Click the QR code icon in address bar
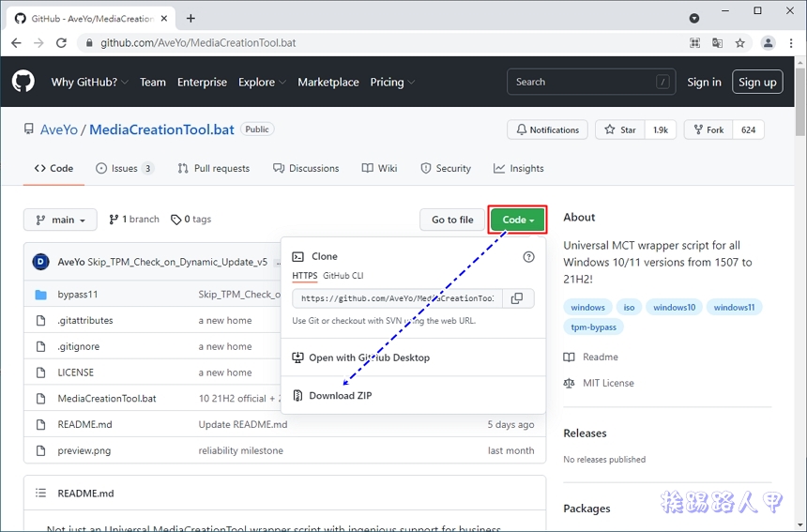 click(694, 43)
